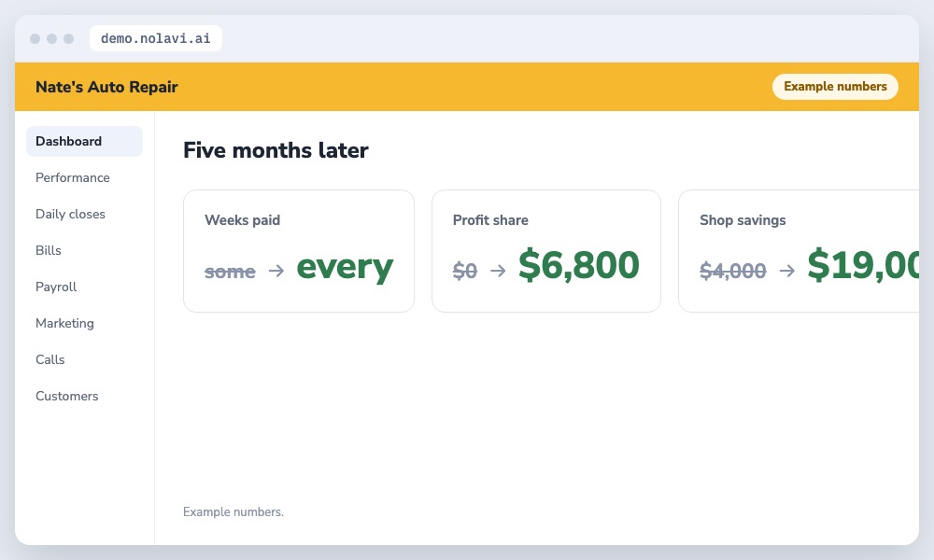Go to Performance in the sidebar
Screen dimensions: 934x560
coord(73,177)
